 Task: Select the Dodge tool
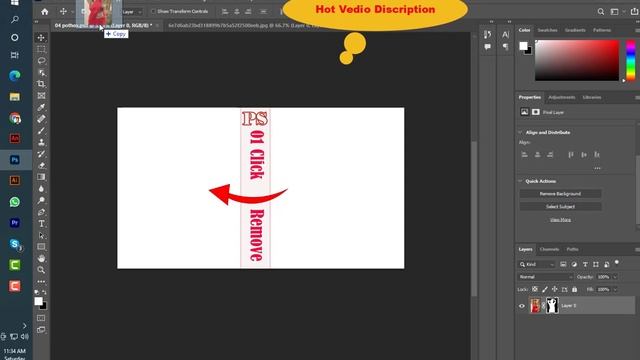pos(41,200)
